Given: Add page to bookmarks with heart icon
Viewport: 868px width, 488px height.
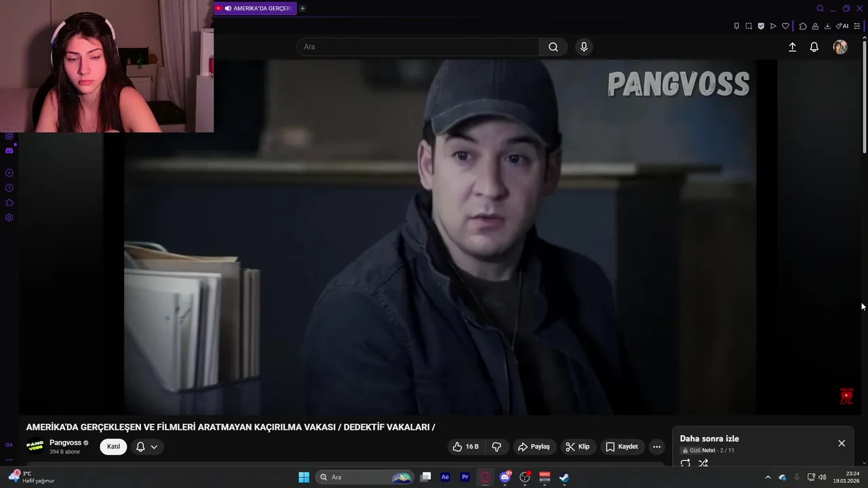Looking at the screenshot, I should tap(785, 26).
